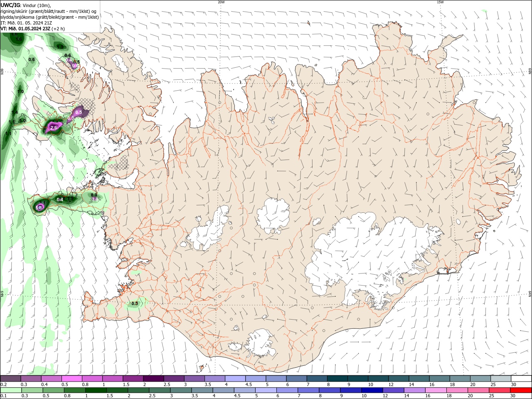Click the darkest green rain swatch labelled 1
532x399 pixels.
click(96, 390)
